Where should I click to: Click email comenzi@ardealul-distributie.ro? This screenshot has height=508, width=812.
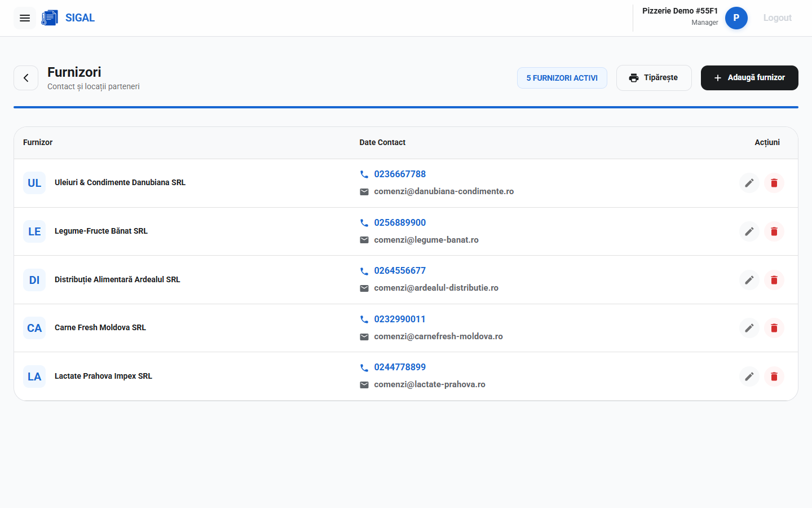[436, 288]
